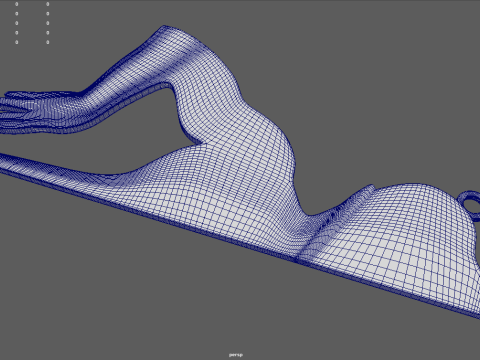Click the bottom HUD zero in second column
The height and width of the screenshot is (360, 480).
click(x=48, y=42)
